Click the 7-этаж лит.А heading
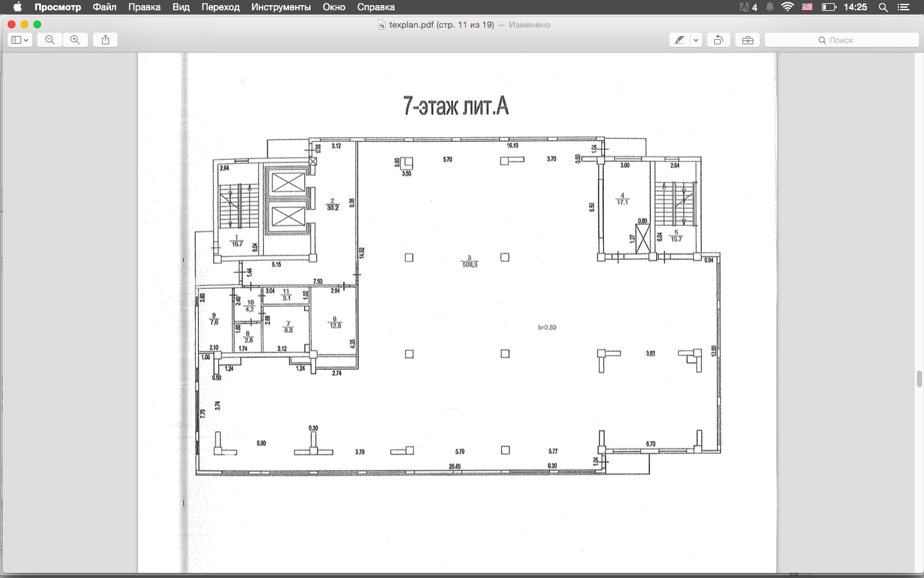This screenshot has width=924, height=578. (456, 106)
